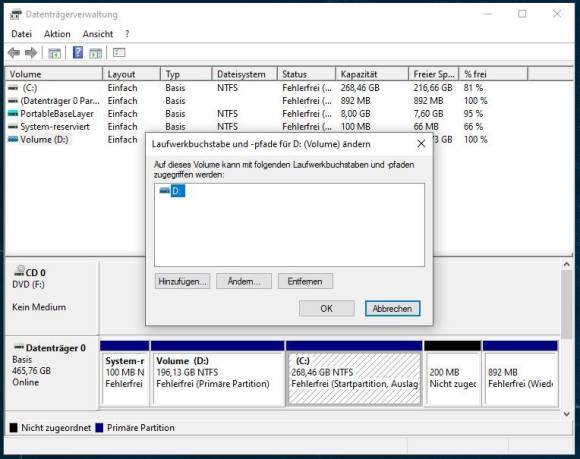Select the D: drive icon in dialog list
580x459 pixels.
[x=165, y=191]
